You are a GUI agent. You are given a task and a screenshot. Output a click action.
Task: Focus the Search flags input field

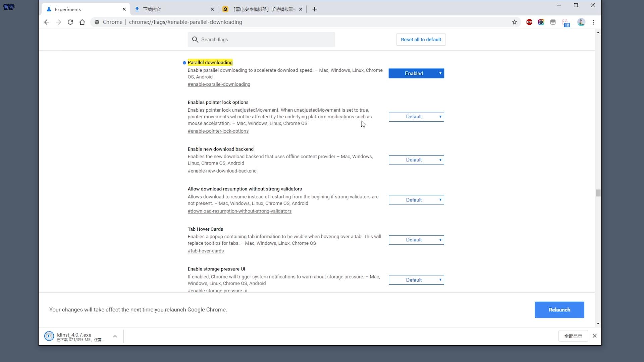click(265, 40)
